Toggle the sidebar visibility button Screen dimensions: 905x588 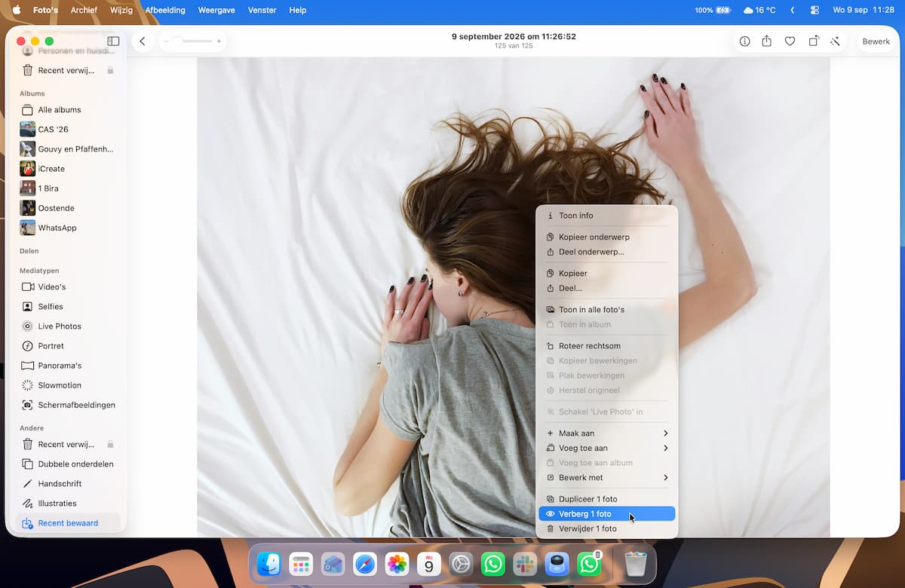pos(113,41)
